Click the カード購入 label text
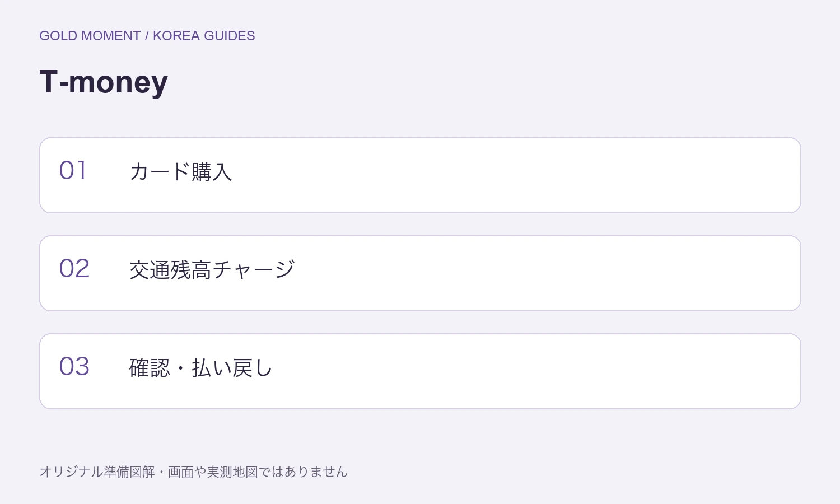This screenshot has height=504, width=840. (180, 171)
